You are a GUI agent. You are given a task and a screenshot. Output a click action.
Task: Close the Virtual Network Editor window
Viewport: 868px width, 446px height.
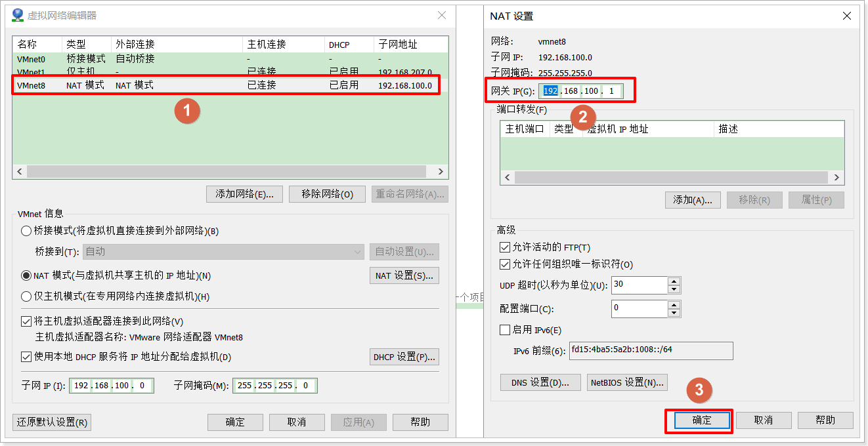(x=443, y=15)
